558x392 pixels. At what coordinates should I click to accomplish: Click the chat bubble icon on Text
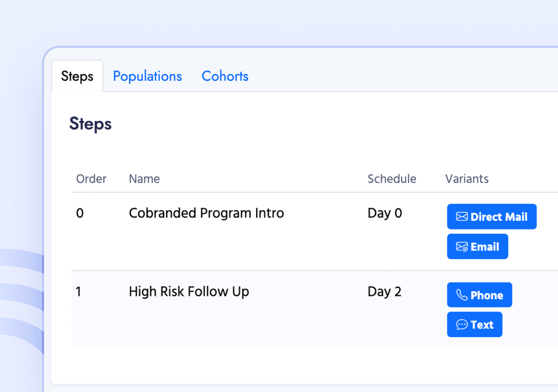point(462,325)
